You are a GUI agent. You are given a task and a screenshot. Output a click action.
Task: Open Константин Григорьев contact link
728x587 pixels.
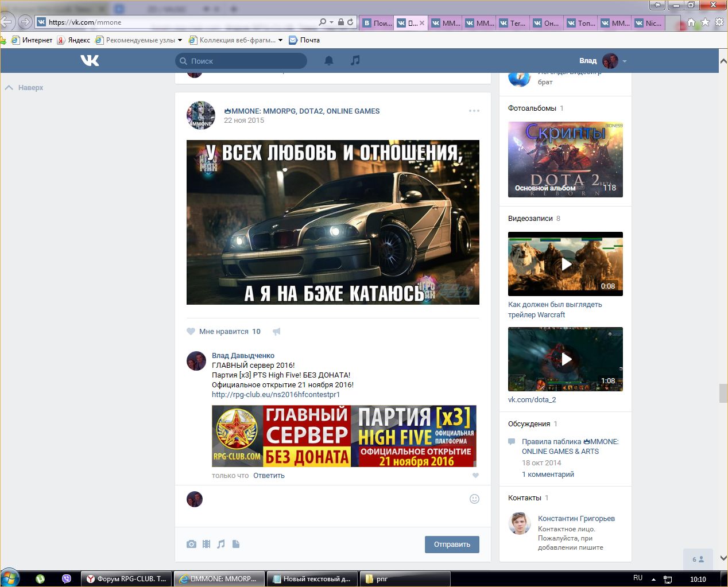pyautogui.click(x=576, y=519)
